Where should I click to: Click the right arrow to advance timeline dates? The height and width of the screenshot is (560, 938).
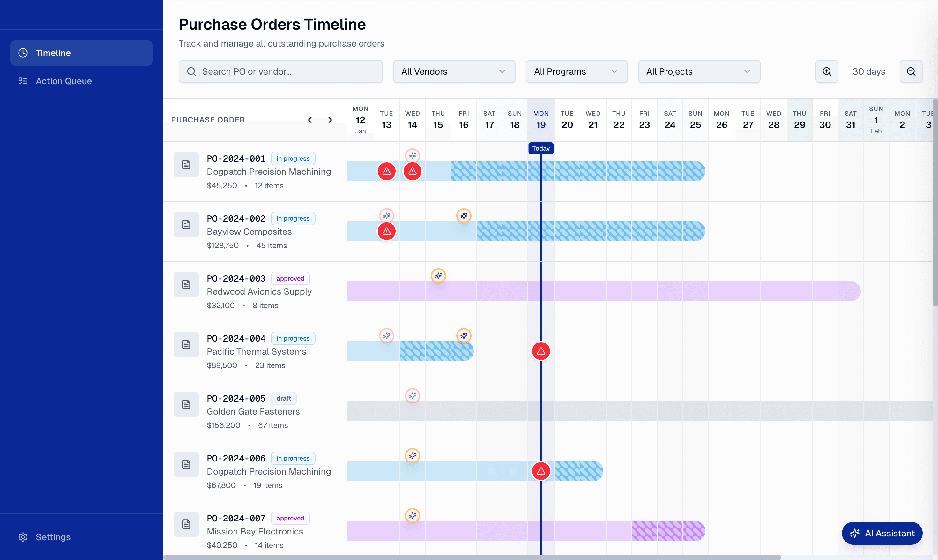click(x=330, y=120)
